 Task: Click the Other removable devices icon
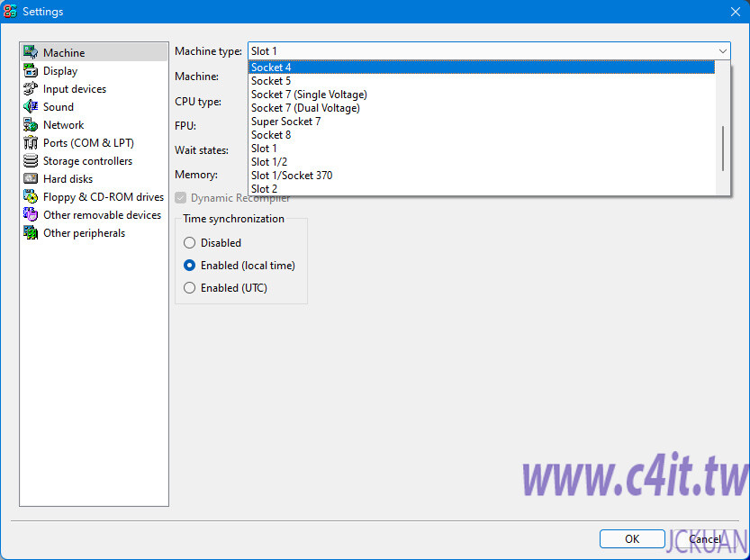31,214
